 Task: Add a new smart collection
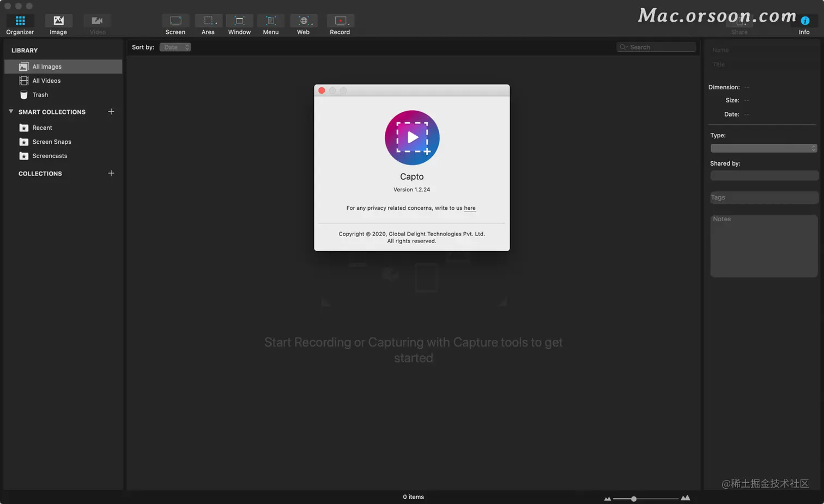tap(111, 112)
